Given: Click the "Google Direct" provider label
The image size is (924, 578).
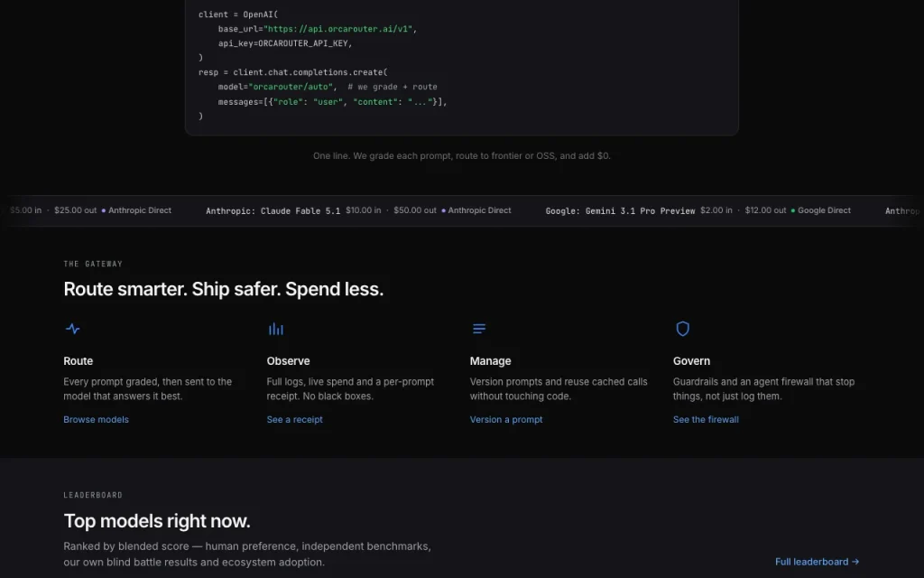Looking at the screenshot, I should point(825,210).
